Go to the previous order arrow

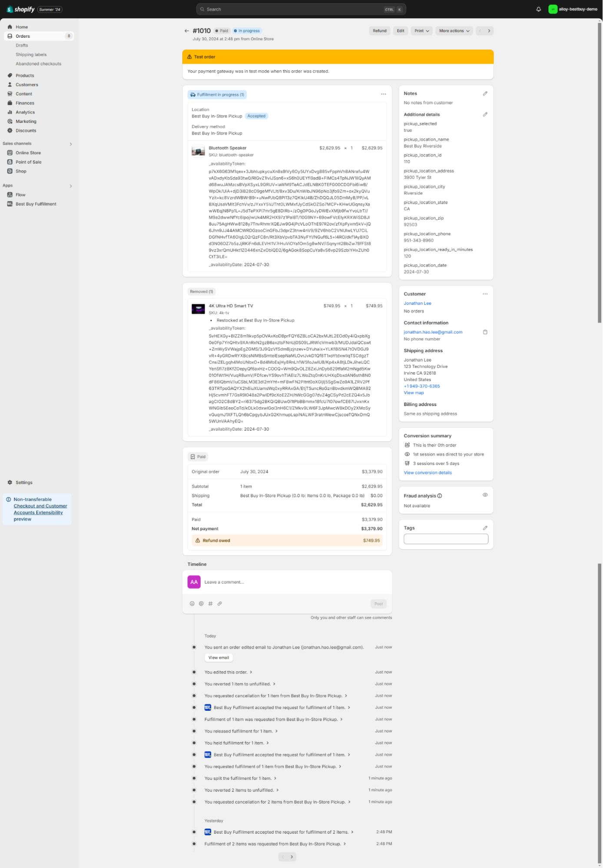point(480,31)
